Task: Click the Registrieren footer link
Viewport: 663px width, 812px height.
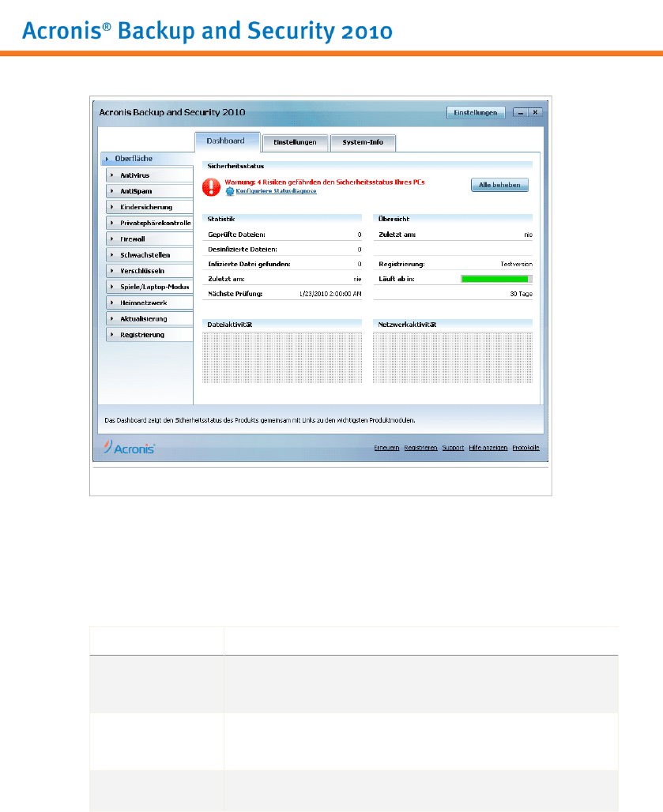Action: coord(420,448)
